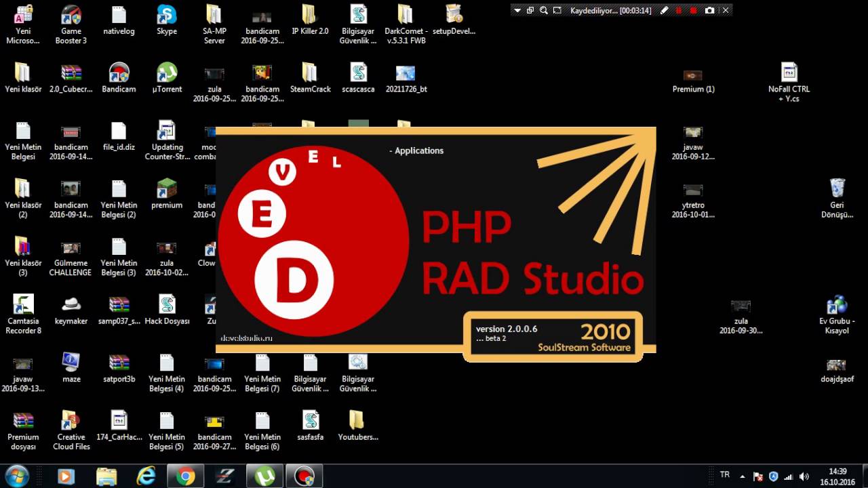Select the Youtubers folder icon
Screen dimensions: 868x488
click(x=358, y=427)
